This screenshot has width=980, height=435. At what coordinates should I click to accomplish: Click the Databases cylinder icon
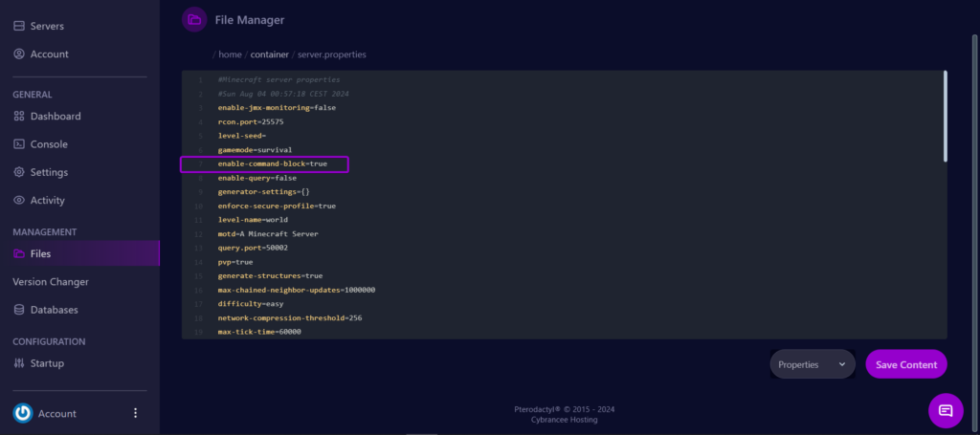click(x=19, y=310)
